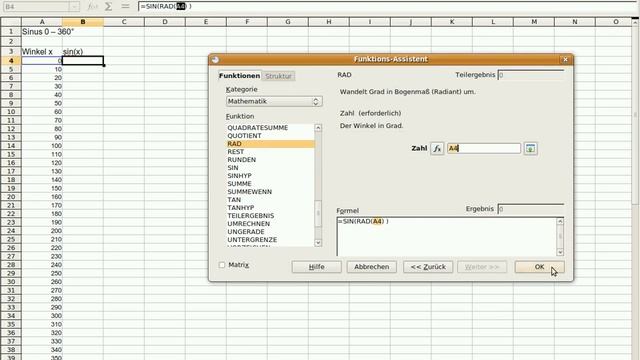Image resolution: width=640 pixels, height=360 pixels.
Task: Click in the Zahl input field
Action: pos(484,149)
